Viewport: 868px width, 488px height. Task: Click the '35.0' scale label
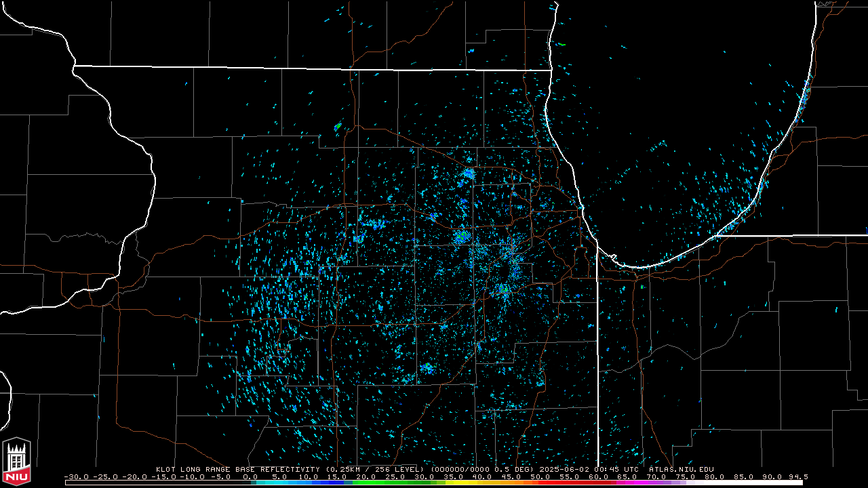[453, 476]
